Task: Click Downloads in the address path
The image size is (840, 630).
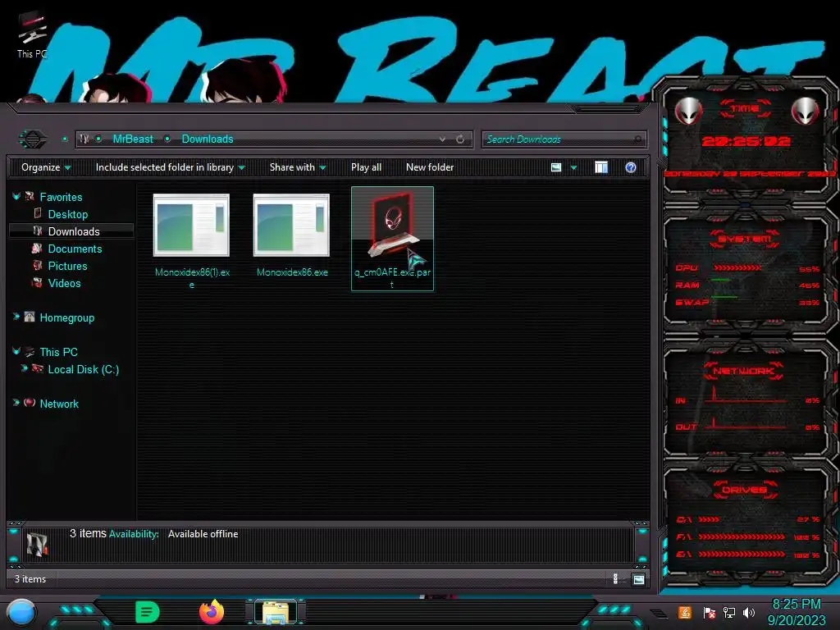Action: click(208, 139)
